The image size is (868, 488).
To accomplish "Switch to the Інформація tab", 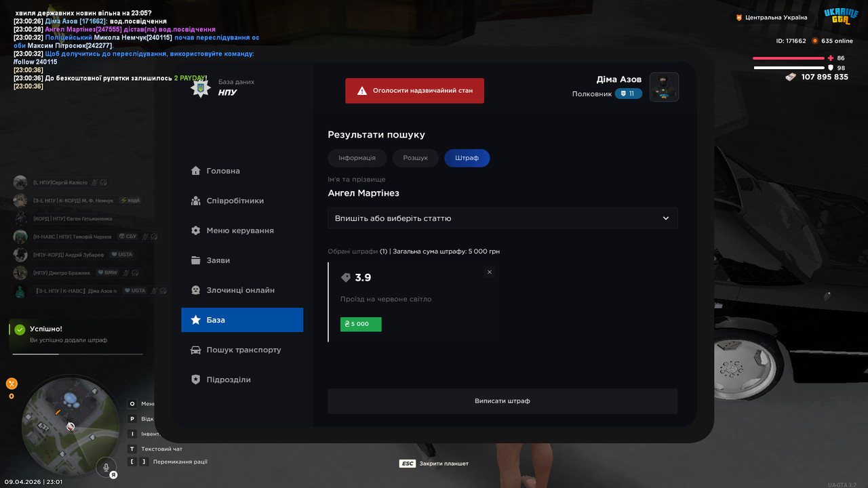I will pos(357,158).
